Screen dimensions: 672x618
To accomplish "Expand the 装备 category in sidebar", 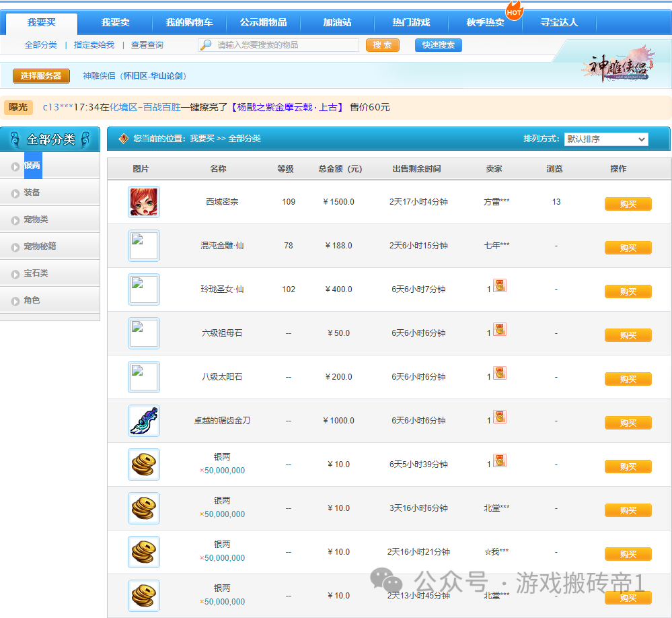I will pyautogui.click(x=32, y=193).
